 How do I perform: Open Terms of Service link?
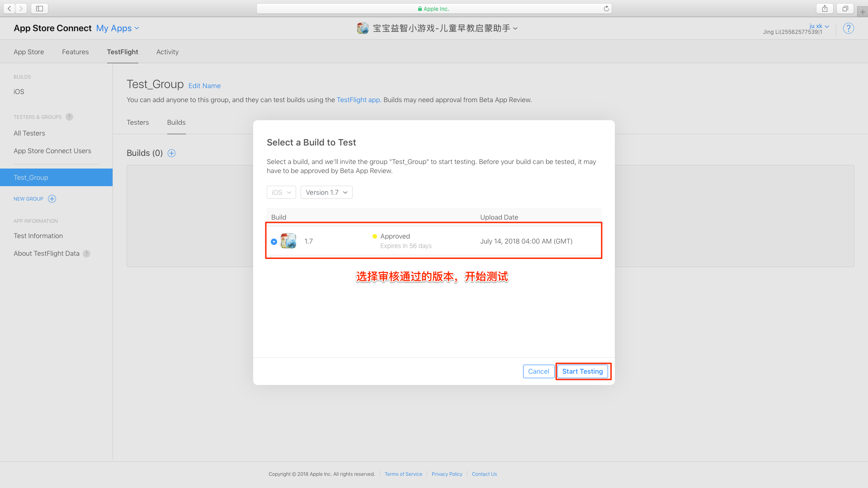click(403, 474)
